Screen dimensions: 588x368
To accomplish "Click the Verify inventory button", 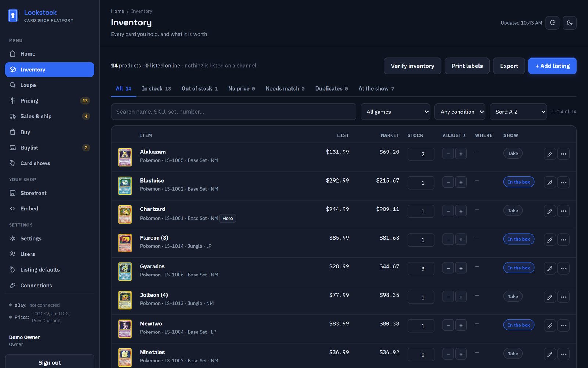I will point(412,66).
